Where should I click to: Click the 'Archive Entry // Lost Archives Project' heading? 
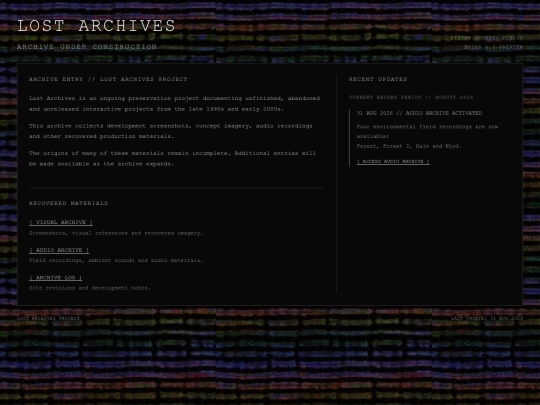108,79
